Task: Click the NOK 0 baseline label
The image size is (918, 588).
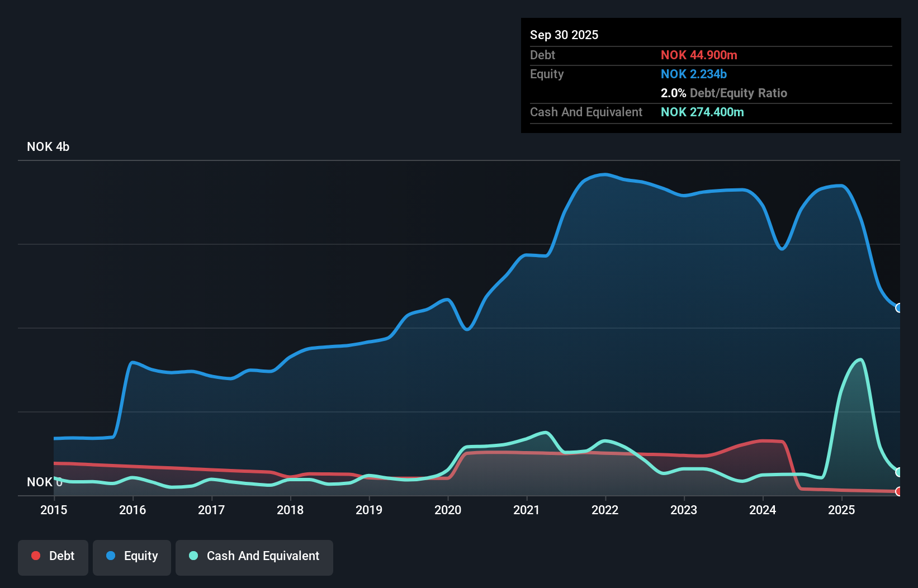Action: pos(44,482)
